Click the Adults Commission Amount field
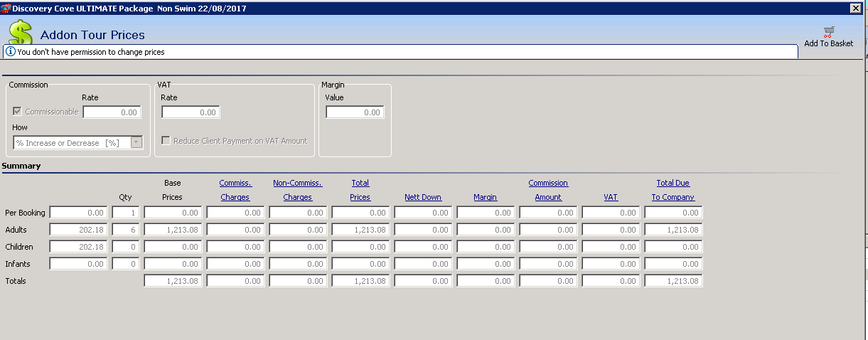This screenshot has height=340, width=868. [x=548, y=230]
